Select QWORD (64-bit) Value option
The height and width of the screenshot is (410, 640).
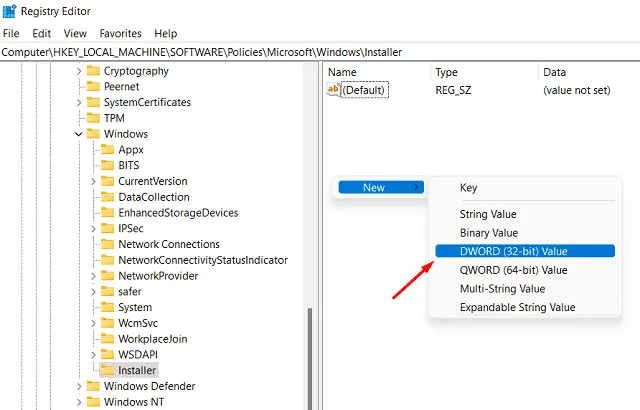click(513, 270)
